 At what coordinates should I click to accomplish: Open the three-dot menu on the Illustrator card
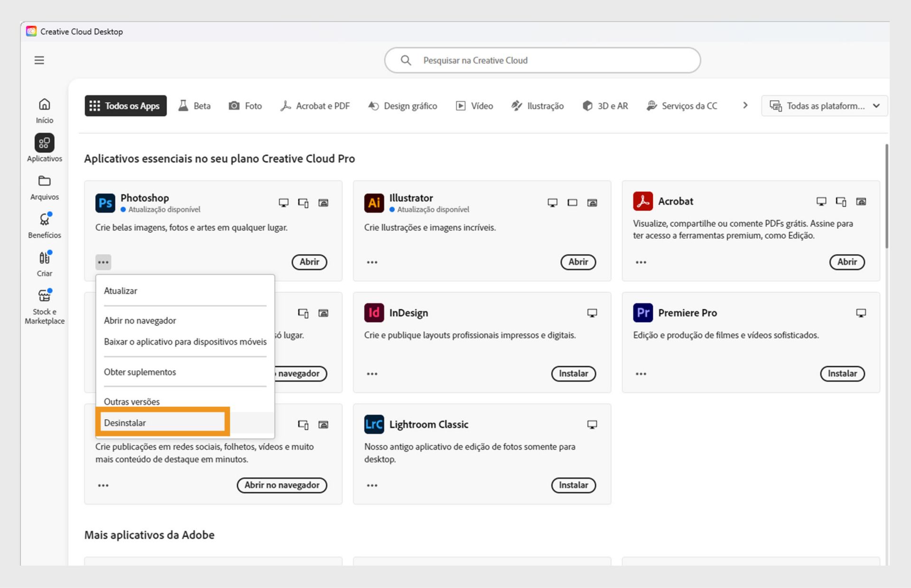coord(372,262)
